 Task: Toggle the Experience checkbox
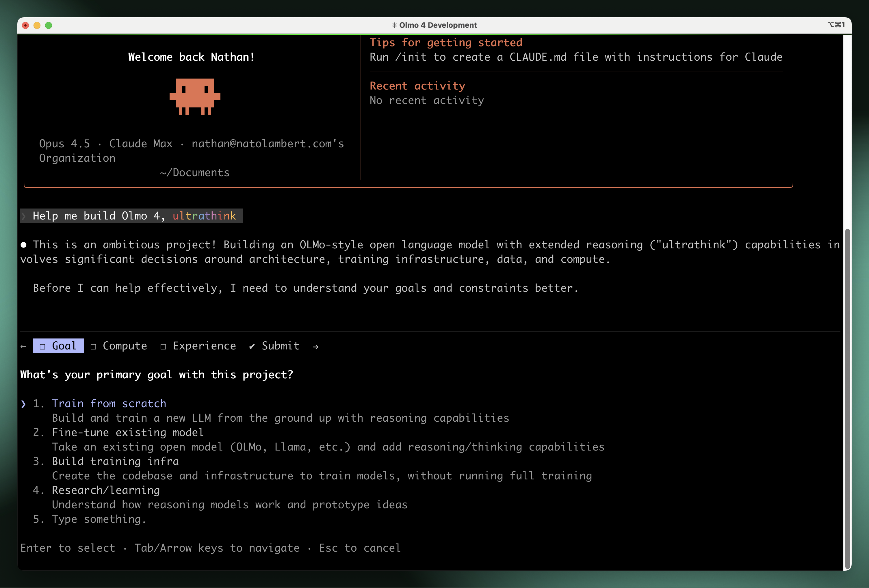pos(164,347)
